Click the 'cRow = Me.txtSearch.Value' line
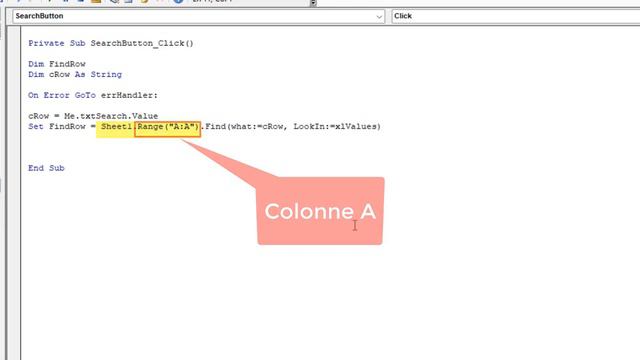 93,116
